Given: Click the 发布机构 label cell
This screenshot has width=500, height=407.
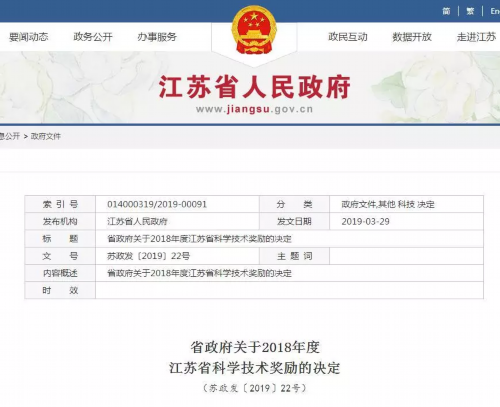Looking at the screenshot, I should [60, 221].
